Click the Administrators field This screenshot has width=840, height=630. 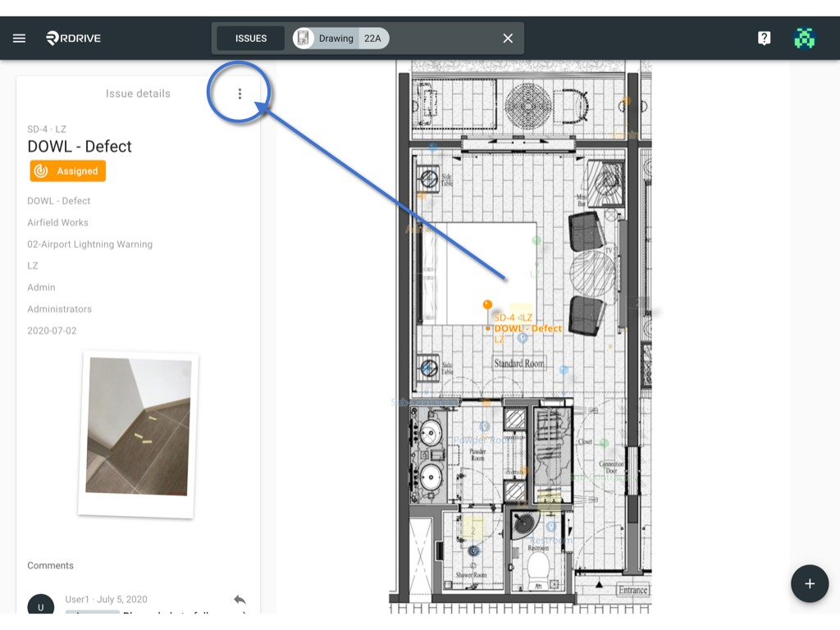coord(59,309)
